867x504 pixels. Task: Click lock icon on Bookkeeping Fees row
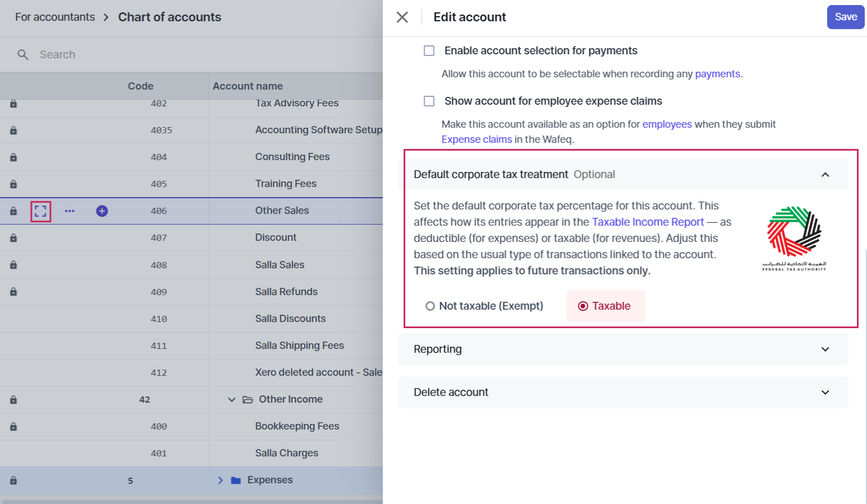(13, 427)
